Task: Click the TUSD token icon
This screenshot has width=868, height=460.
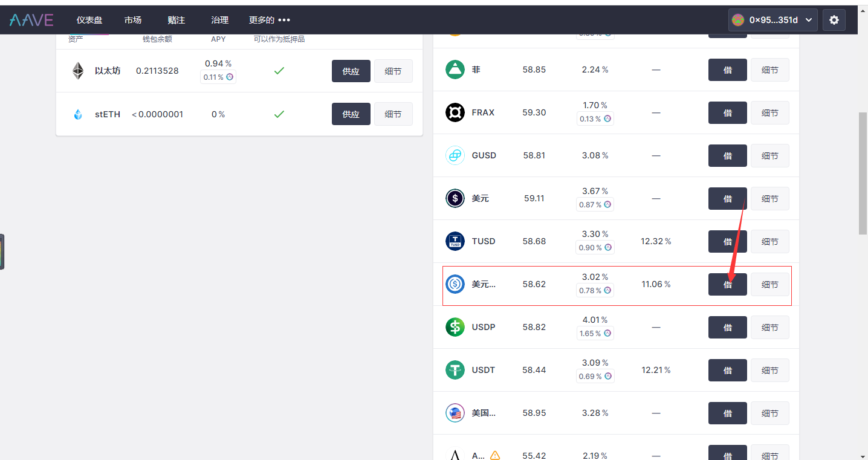Action: [x=455, y=241]
